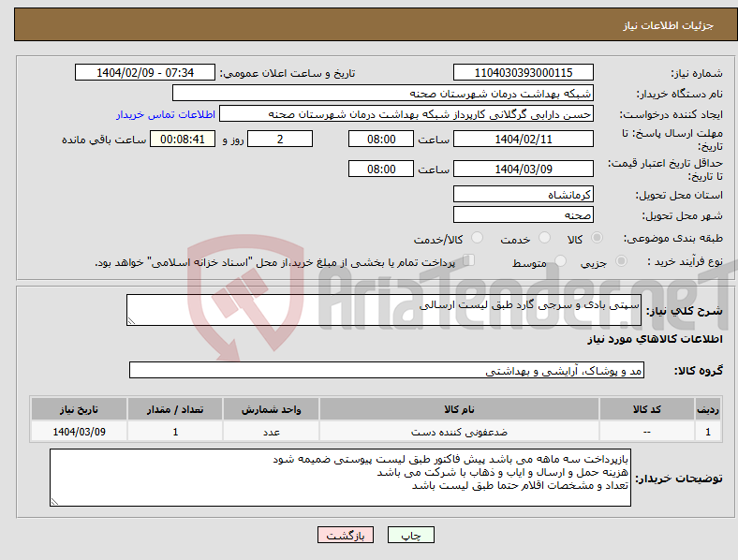Toggle the اسناد خزانه اسلامی payment checkbox
738x560 pixels.
pyautogui.click(x=469, y=260)
